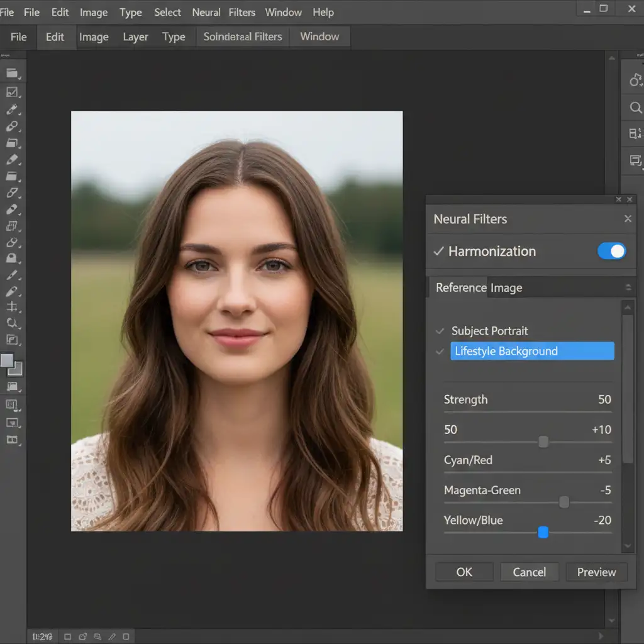Open the Help menu
The image size is (644, 644).
coord(323,13)
